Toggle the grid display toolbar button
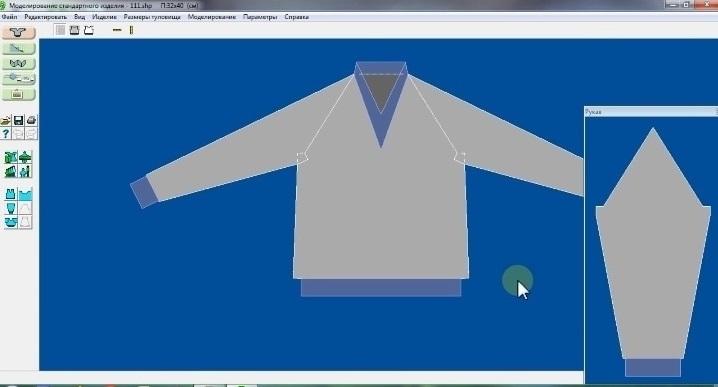This screenshot has width=718, height=387. pos(60,30)
